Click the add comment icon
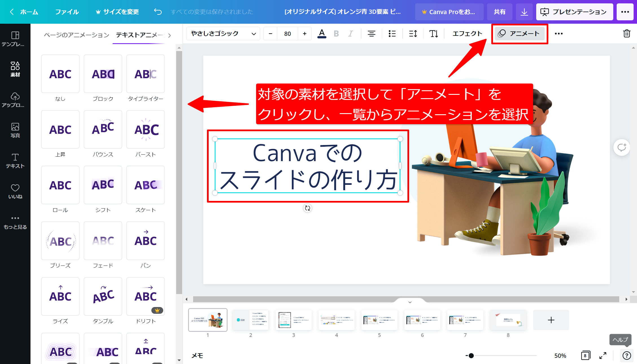This screenshot has height=364, width=637. click(x=621, y=147)
